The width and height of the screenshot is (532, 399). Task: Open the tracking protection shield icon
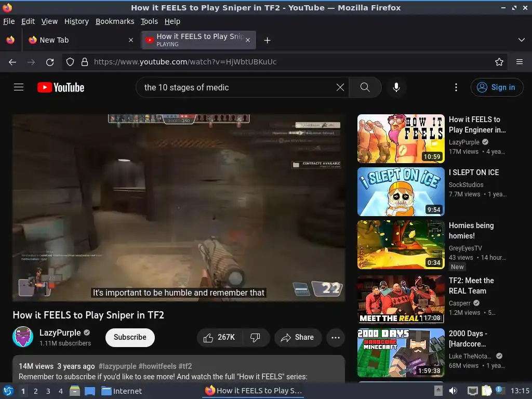tap(70, 62)
